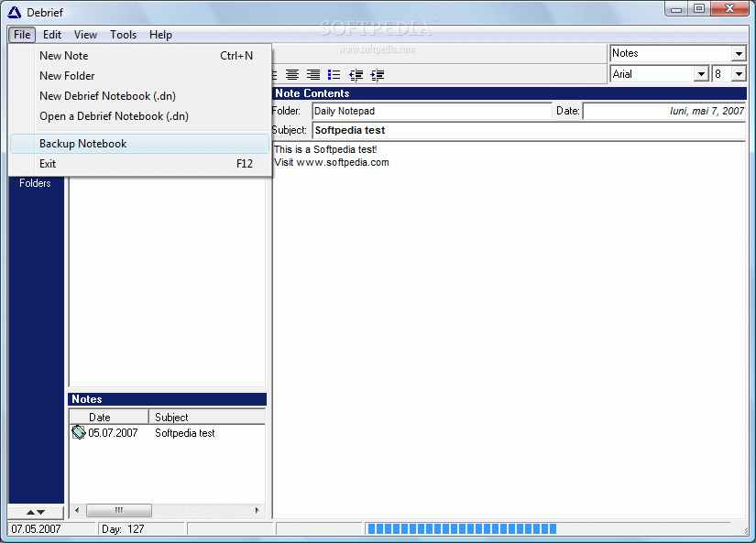Click the Folders sidebar label
The image size is (756, 543).
coord(35,183)
